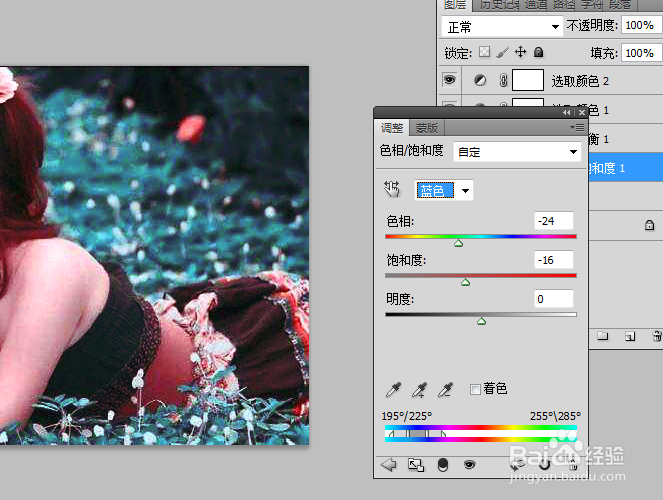Click lock position move icon
This screenshot has height=500, width=663.
pyautogui.click(x=521, y=52)
